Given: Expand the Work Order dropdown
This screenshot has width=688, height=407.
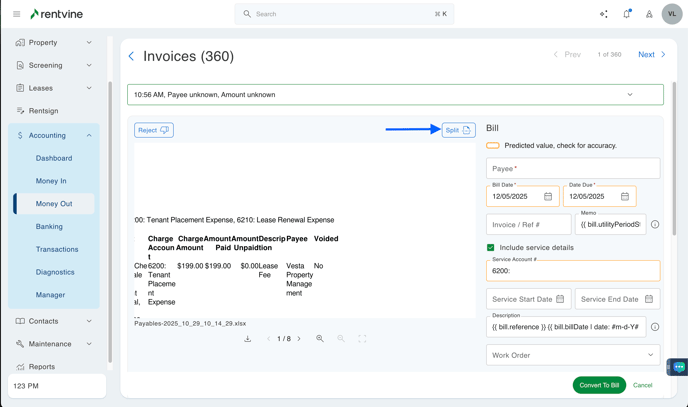Looking at the screenshot, I should pos(650,355).
